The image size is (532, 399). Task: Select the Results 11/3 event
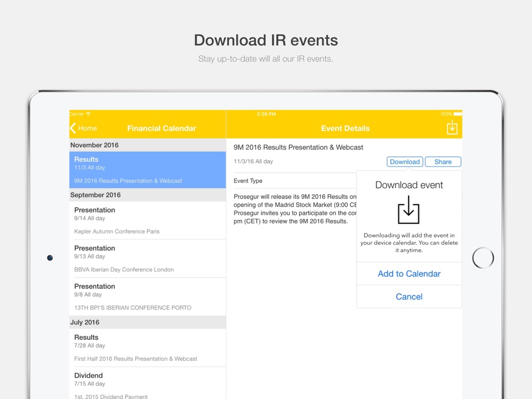(x=147, y=170)
